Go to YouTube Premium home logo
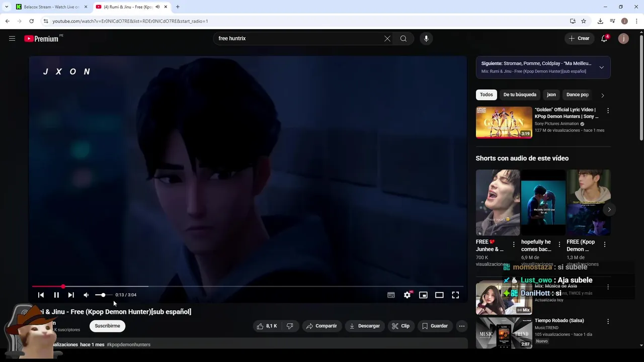 click(x=42, y=39)
